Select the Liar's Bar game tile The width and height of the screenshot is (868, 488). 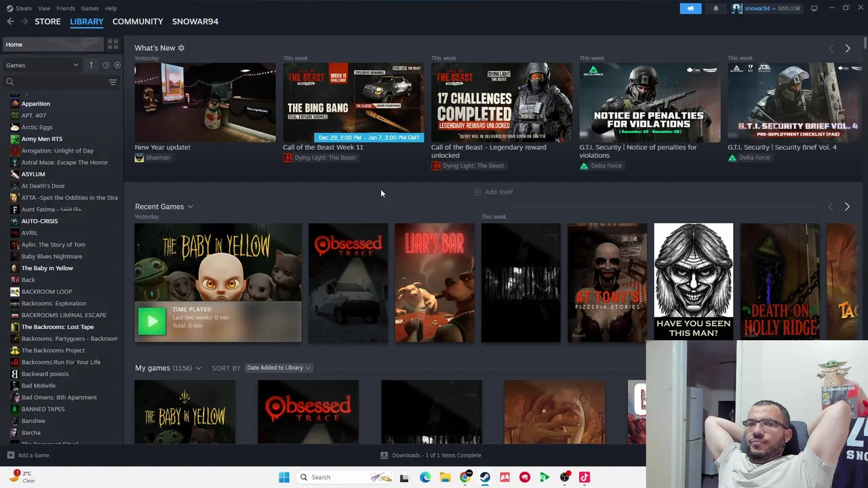coord(435,283)
